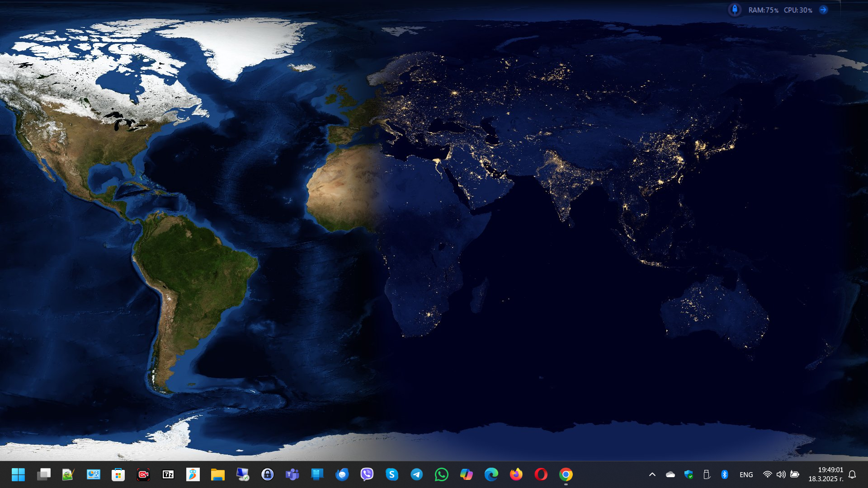Screen dimensions: 868x488
Task: Open Microsoft Edge browser
Action: tap(491, 474)
